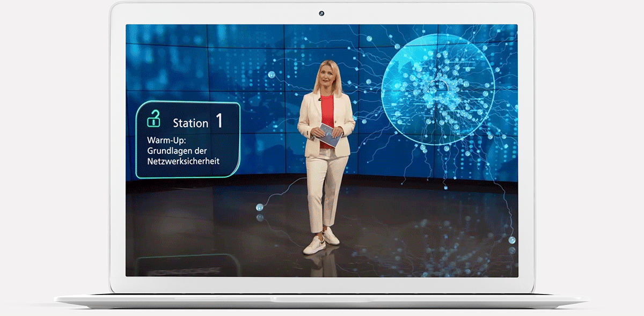Click the "Station" heading text
This screenshot has height=316, width=644.
(191, 123)
